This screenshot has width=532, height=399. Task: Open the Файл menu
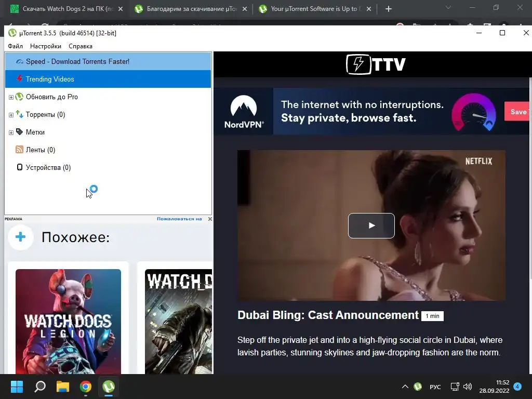coord(15,46)
